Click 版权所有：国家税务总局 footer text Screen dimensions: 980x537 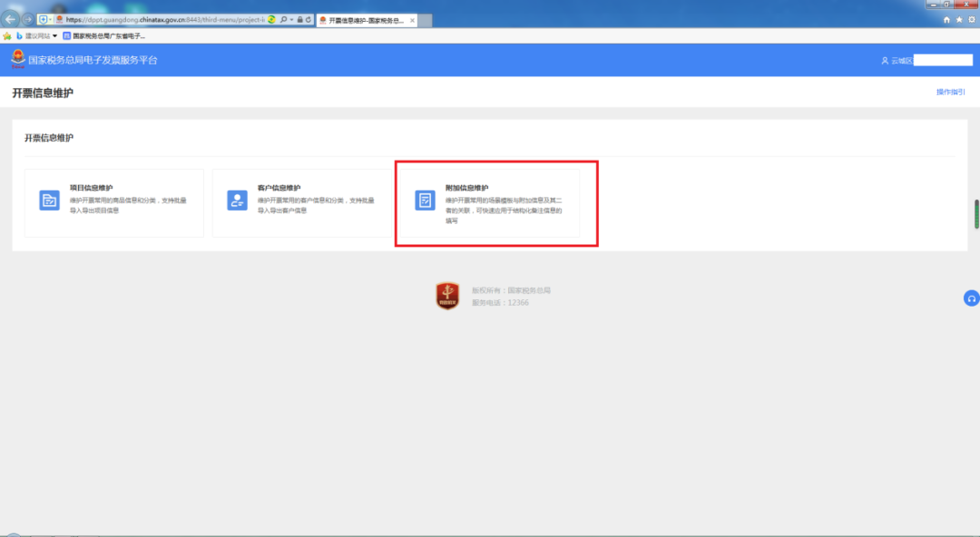511,290
